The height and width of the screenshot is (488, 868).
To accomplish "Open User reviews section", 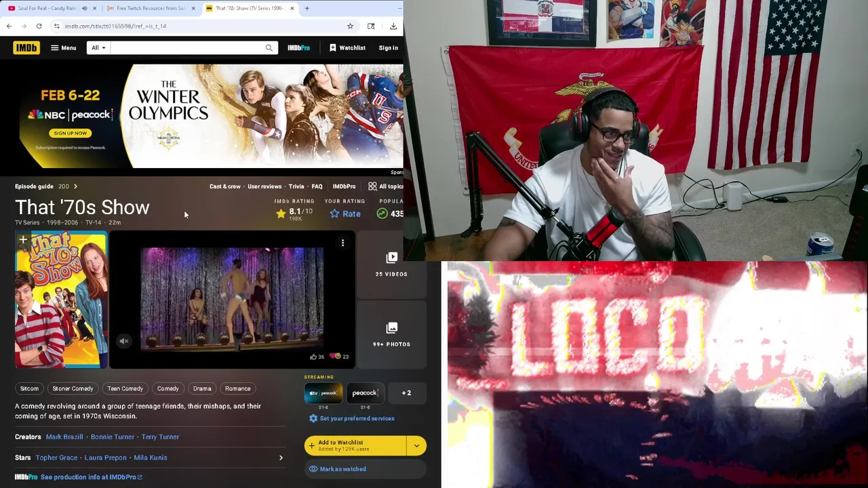I will coord(264,186).
